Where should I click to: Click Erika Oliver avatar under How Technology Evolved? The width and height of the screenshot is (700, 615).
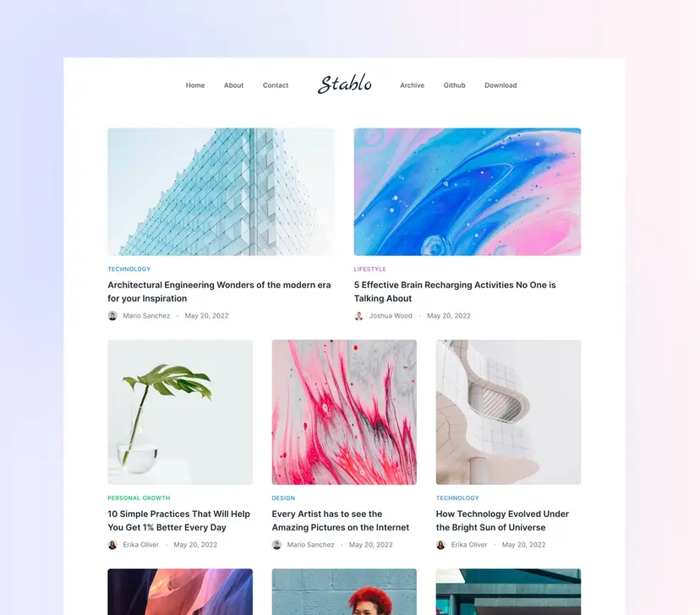(x=440, y=545)
